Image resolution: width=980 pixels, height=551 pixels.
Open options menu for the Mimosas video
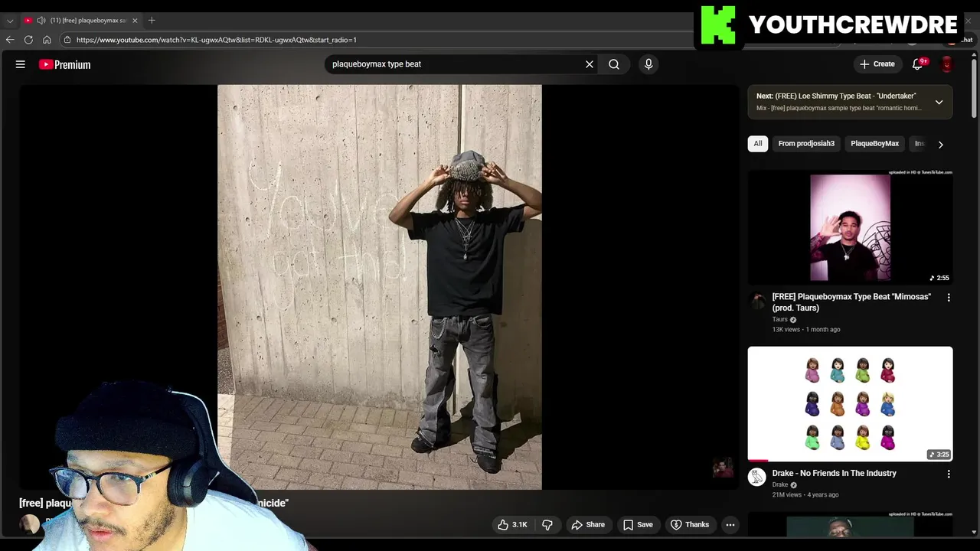949,298
